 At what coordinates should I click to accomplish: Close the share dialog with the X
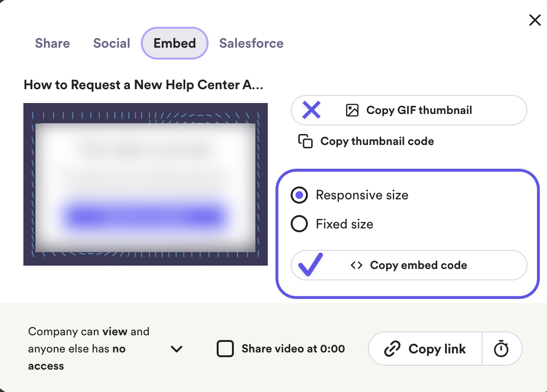pos(535,20)
